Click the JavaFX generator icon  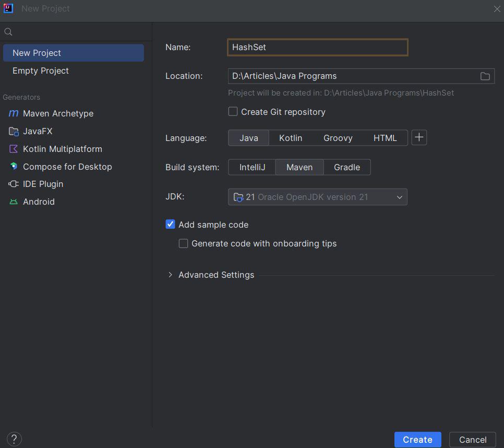pyautogui.click(x=14, y=131)
